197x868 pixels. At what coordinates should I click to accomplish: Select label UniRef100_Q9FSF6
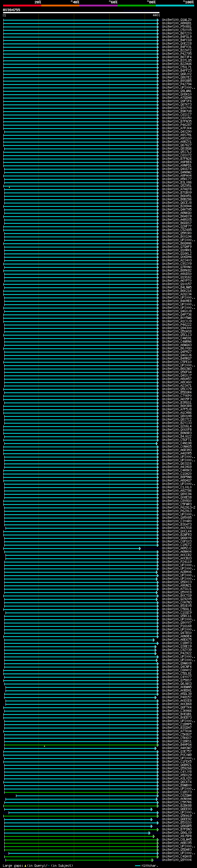(176, 101)
